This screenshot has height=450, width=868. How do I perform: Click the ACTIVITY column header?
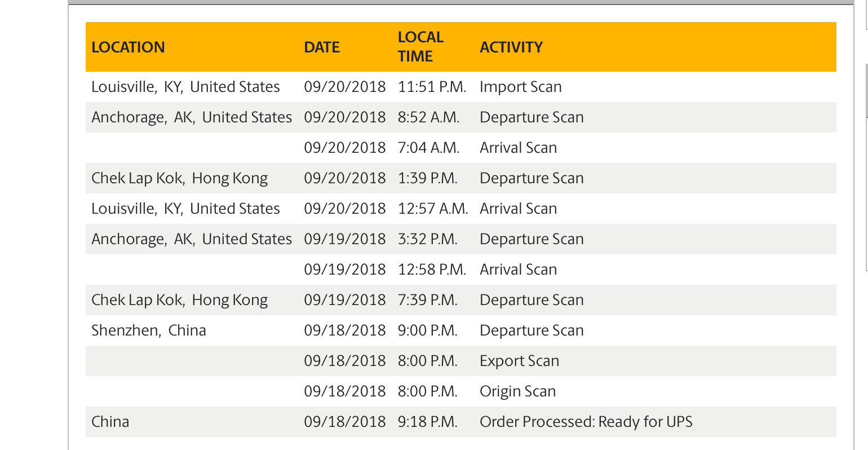tap(511, 47)
